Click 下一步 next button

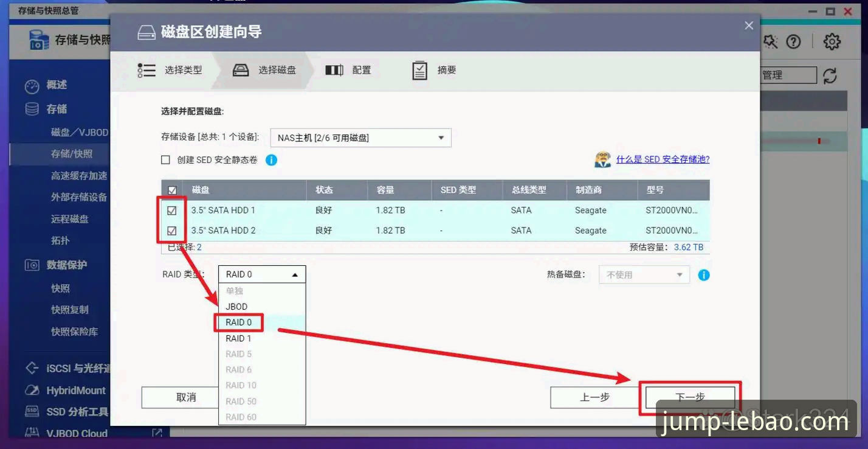pyautogui.click(x=690, y=397)
